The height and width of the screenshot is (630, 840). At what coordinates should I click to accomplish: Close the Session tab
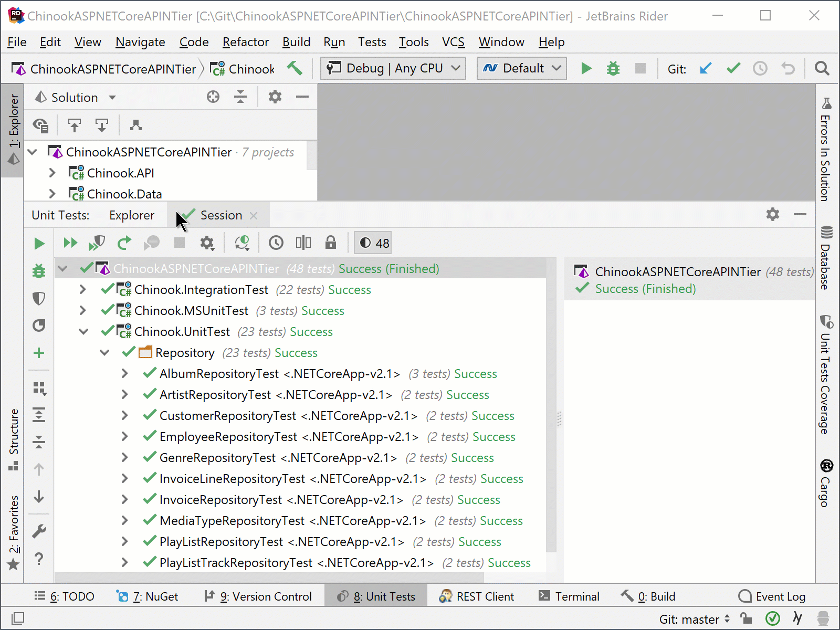[254, 216]
